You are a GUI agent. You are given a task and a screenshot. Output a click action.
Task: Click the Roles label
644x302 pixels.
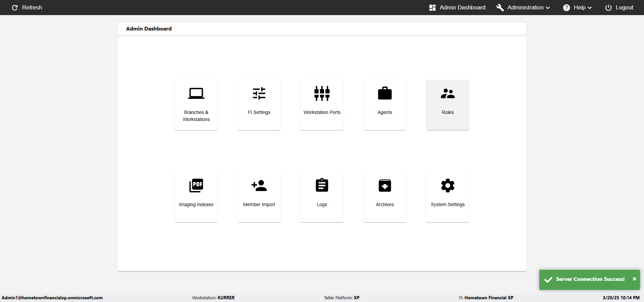(448, 112)
